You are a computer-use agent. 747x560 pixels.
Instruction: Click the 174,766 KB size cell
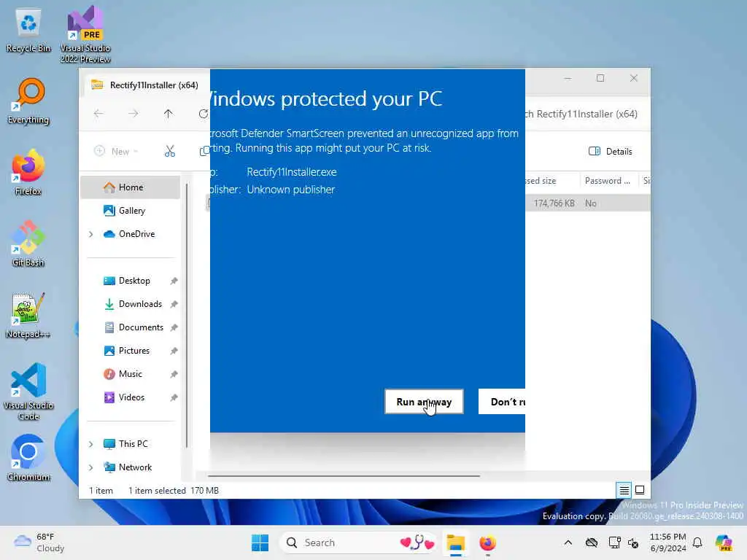(554, 203)
